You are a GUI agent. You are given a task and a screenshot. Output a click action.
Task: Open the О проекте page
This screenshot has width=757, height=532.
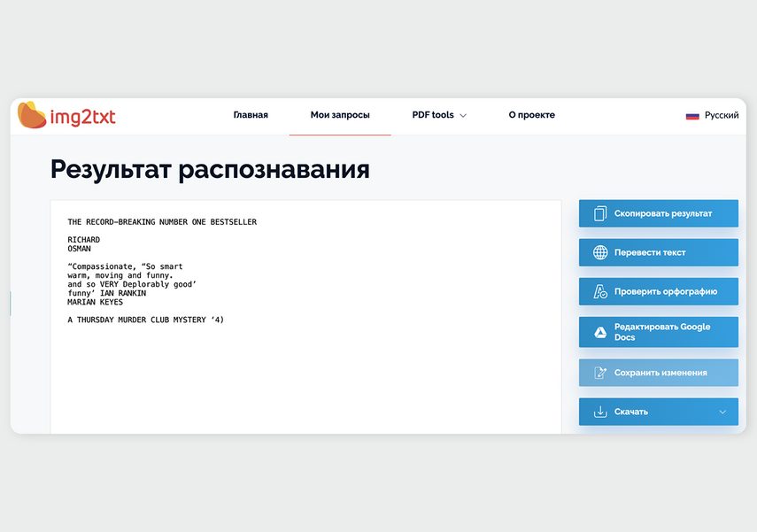[x=531, y=115]
